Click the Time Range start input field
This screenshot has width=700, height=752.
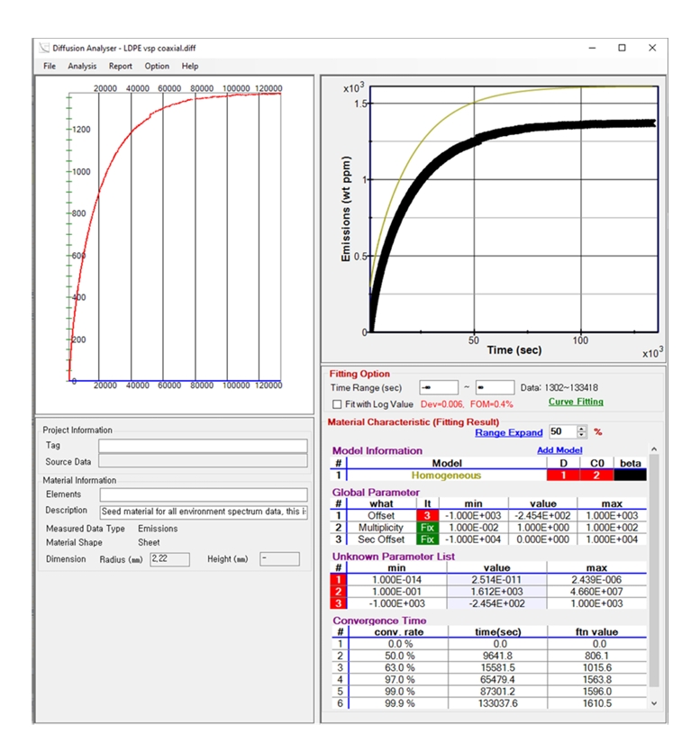(x=439, y=387)
